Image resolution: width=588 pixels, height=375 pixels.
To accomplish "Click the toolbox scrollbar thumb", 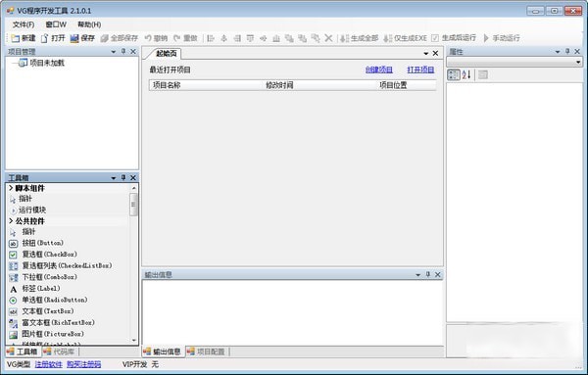I will click(133, 205).
